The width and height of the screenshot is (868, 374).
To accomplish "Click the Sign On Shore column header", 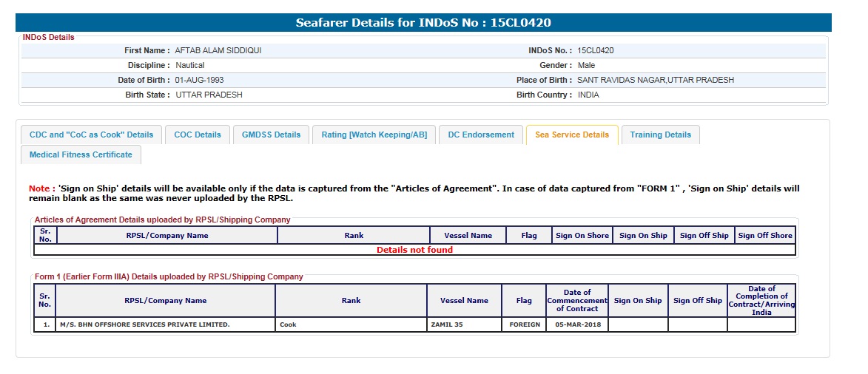I will click(582, 236).
